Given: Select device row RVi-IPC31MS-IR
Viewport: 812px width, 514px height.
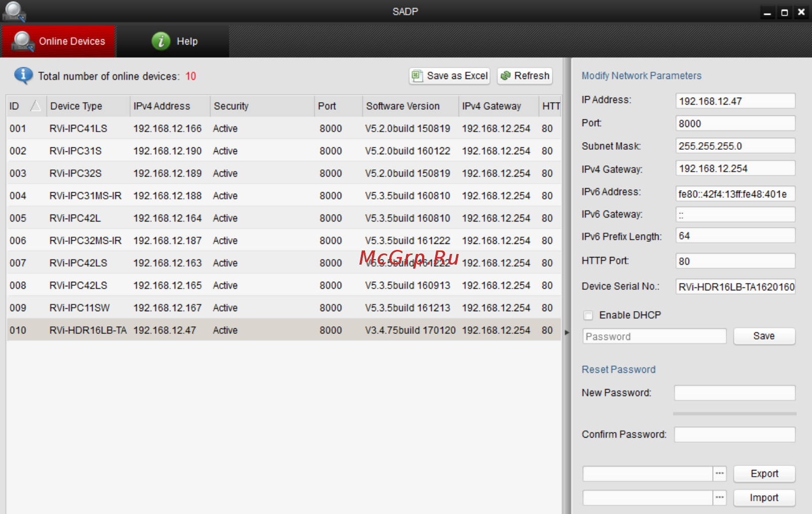Looking at the screenshot, I should pyautogui.click(x=283, y=195).
